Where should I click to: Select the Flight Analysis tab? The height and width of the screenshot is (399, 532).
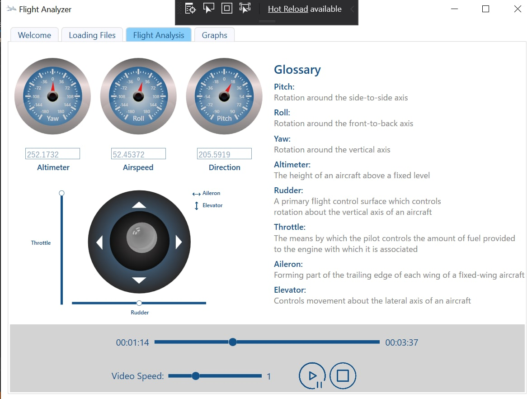pyautogui.click(x=159, y=35)
